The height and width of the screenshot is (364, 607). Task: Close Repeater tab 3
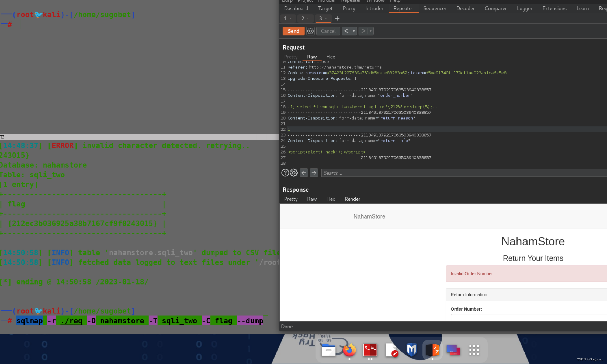326,19
